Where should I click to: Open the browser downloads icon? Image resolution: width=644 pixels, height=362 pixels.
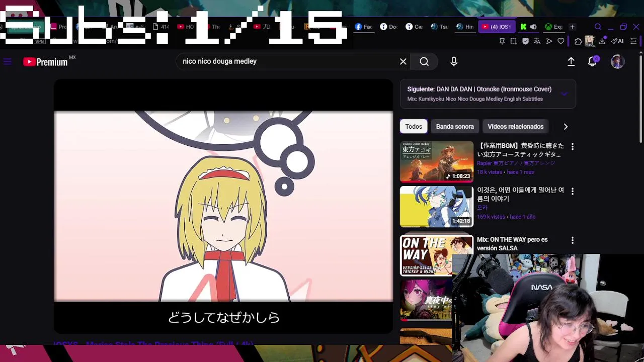tap(602, 41)
